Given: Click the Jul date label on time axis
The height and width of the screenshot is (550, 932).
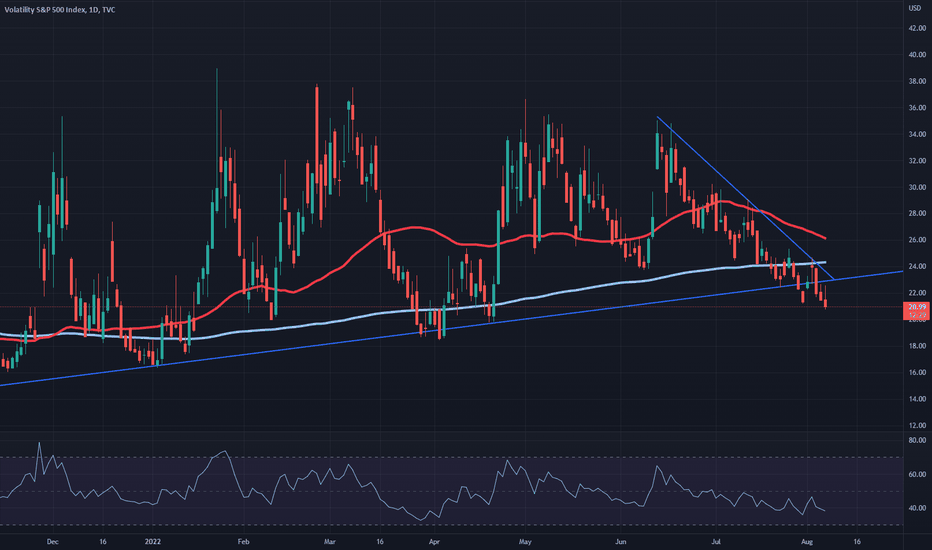Looking at the screenshot, I should tap(716, 542).
